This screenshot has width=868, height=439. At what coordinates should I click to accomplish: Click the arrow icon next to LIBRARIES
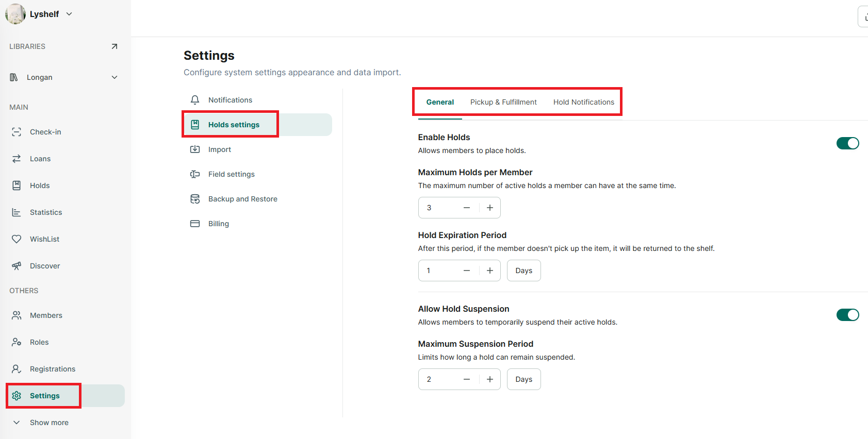coord(114,46)
